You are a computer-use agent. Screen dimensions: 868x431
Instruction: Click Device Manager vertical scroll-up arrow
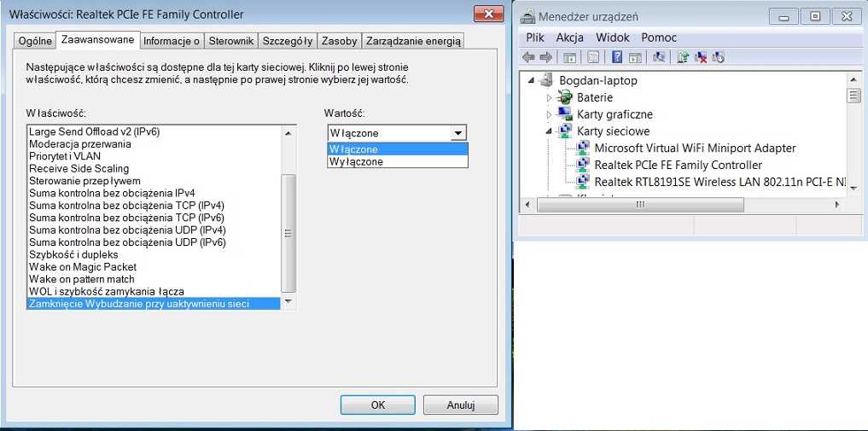[x=853, y=80]
